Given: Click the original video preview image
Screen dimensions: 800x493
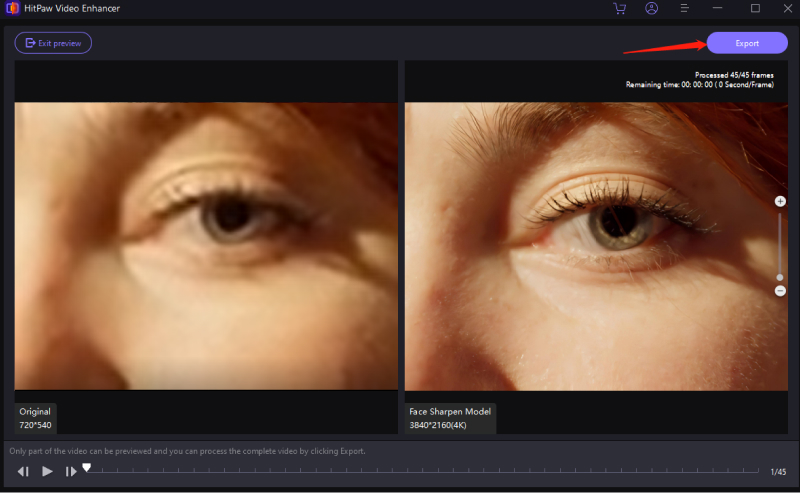Looking at the screenshot, I should [206, 245].
